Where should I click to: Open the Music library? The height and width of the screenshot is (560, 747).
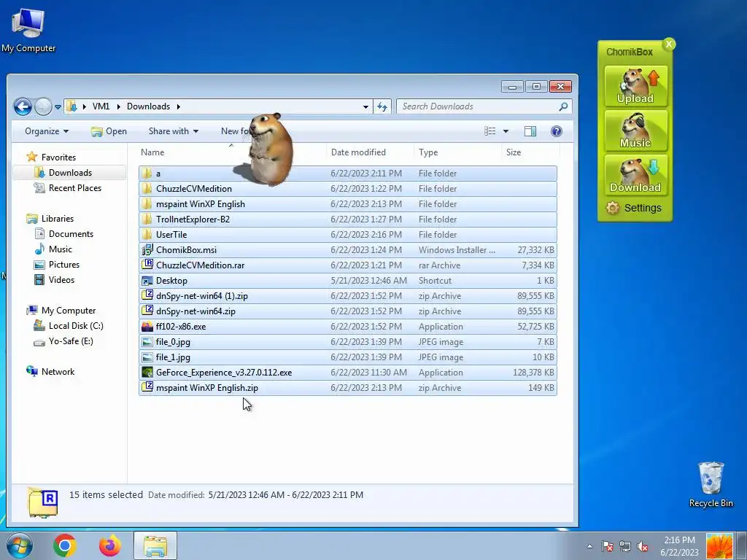60,249
